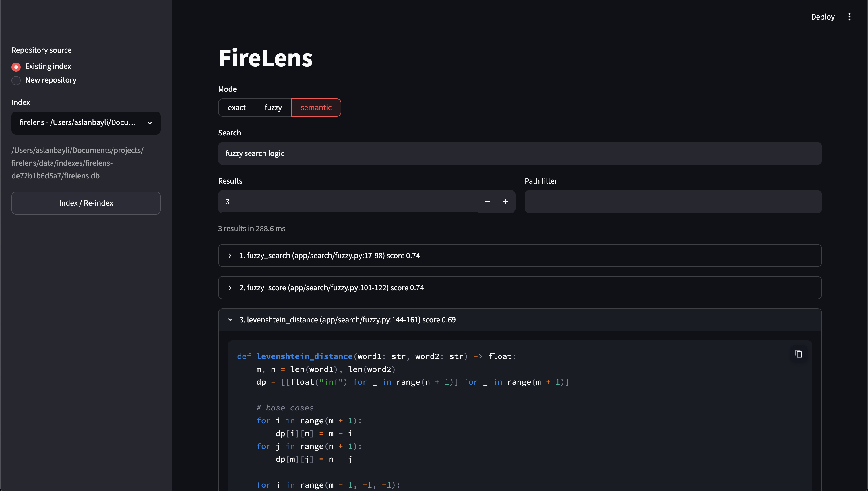868x491 pixels.
Task: Click the 'Repository source' label
Action: point(42,50)
